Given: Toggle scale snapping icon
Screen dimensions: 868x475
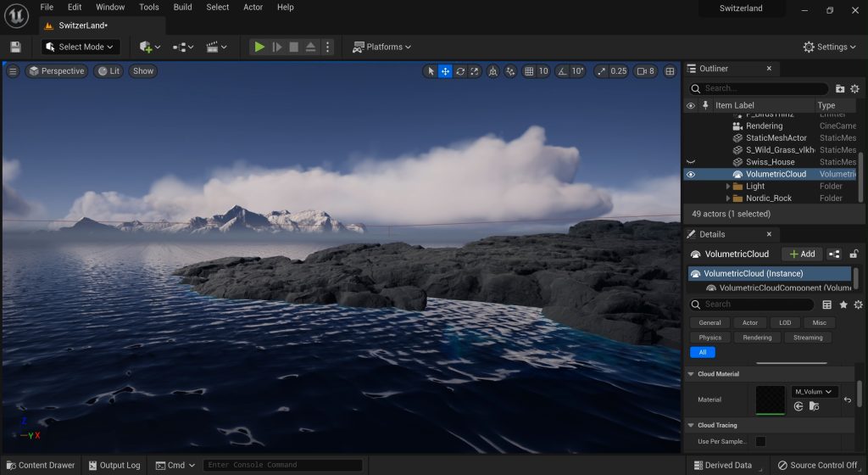Looking at the screenshot, I should coord(601,71).
